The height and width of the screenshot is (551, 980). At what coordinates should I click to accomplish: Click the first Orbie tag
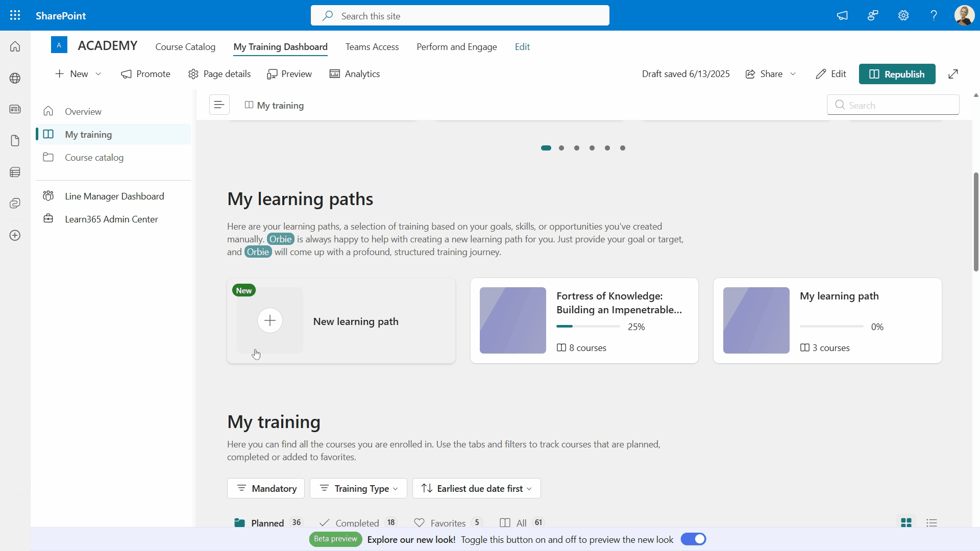click(280, 239)
